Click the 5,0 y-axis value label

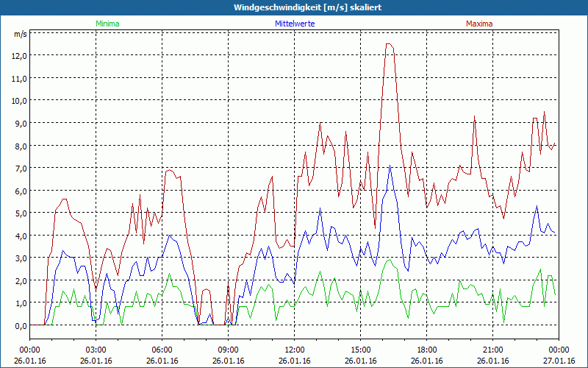pos(18,213)
